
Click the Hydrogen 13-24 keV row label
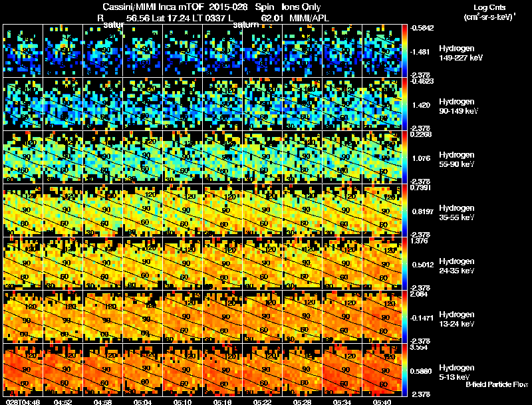tap(457, 319)
